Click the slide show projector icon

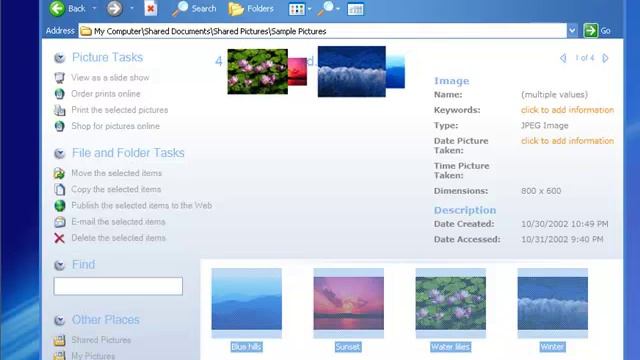tap(60, 78)
